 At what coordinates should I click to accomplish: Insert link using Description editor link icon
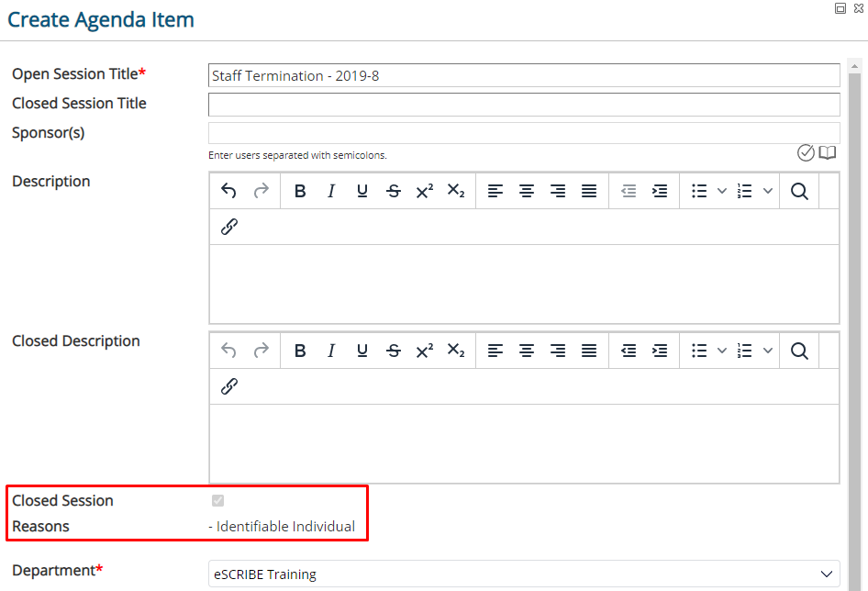(x=229, y=227)
